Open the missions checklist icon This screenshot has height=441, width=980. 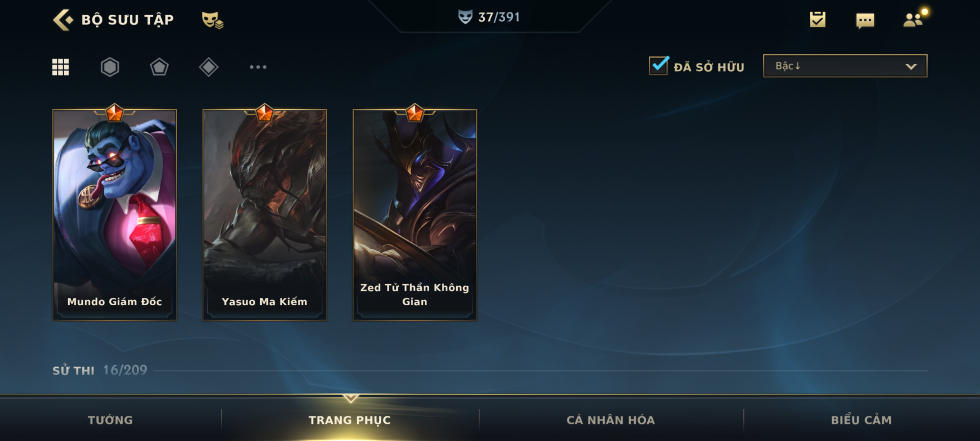(x=818, y=19)
